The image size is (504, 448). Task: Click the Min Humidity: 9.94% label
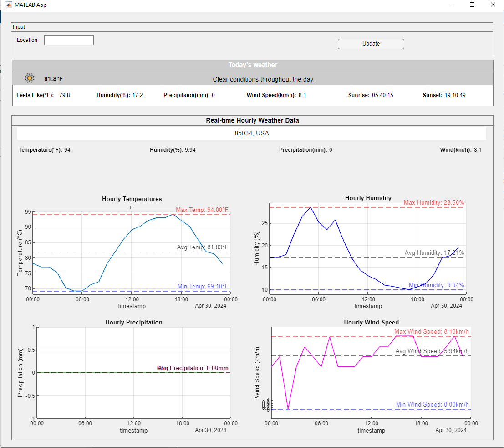[437, 285]
